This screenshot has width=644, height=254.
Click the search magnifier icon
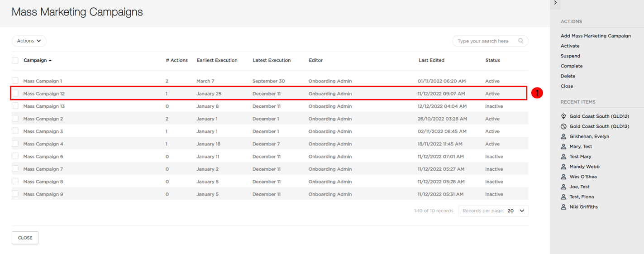520,41
